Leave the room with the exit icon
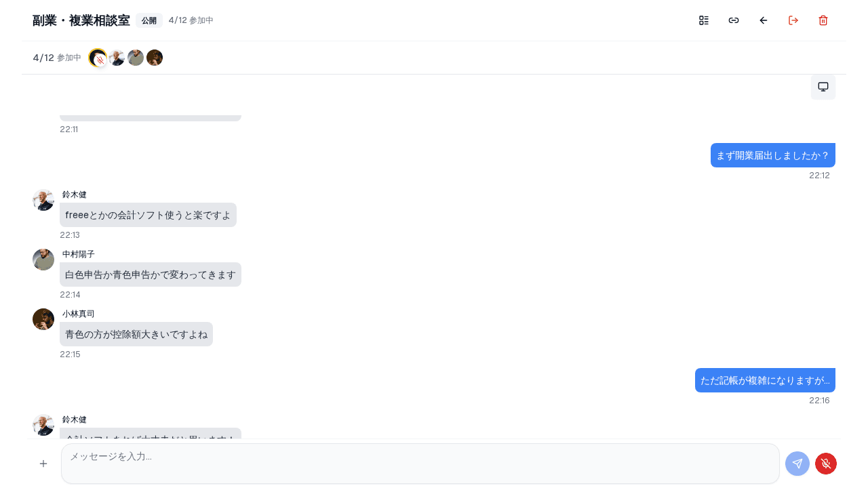Screen dimensions: 868x488 click(793, 20)
